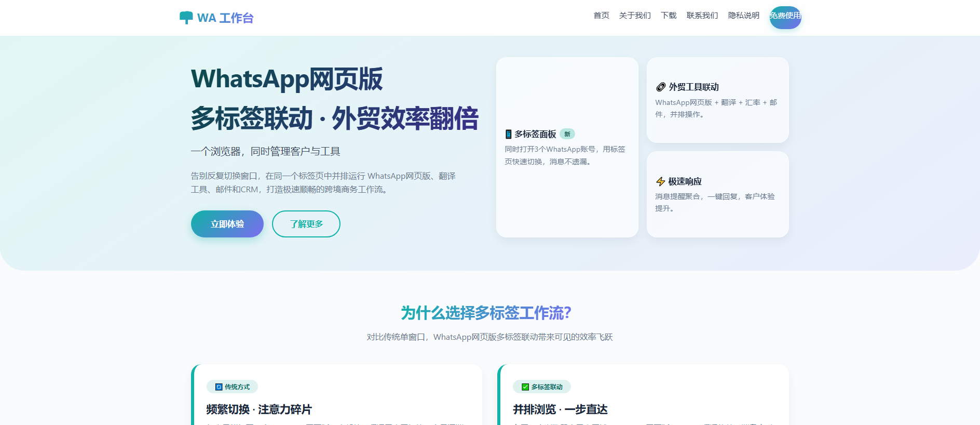Click the heading 并排浏览 · 一步直达
The image size is (980, 425).
click(x=560, y=409)
